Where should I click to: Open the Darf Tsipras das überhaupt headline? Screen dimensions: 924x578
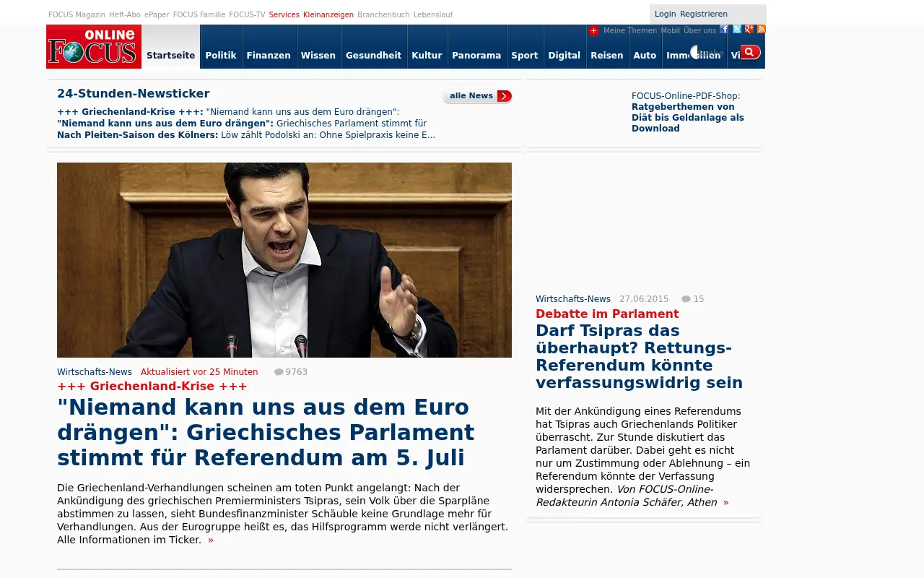tap(639, 357)
